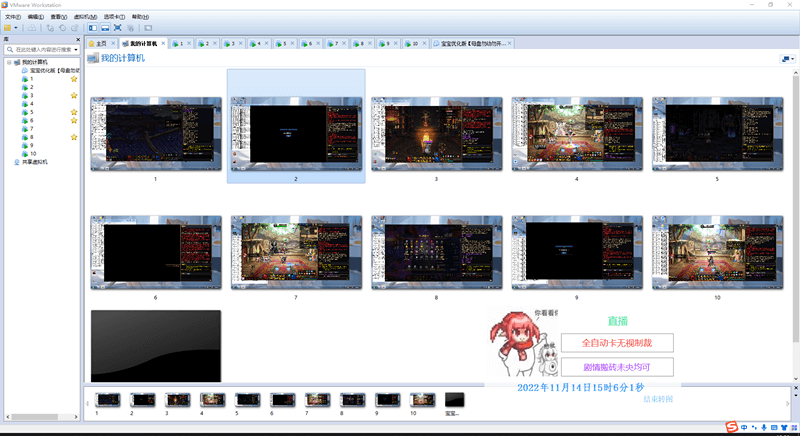Click thumbnail bar right scroll arrow
This screenshot has height=436, width=800.
pyautogui.click(x=788, y=403)
